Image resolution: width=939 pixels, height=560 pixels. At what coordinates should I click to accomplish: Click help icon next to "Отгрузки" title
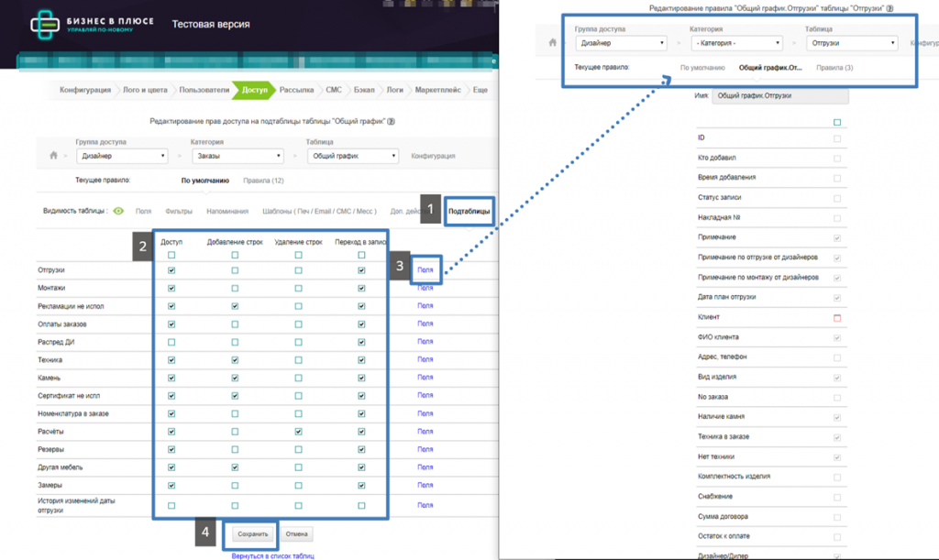pos(889,7)
